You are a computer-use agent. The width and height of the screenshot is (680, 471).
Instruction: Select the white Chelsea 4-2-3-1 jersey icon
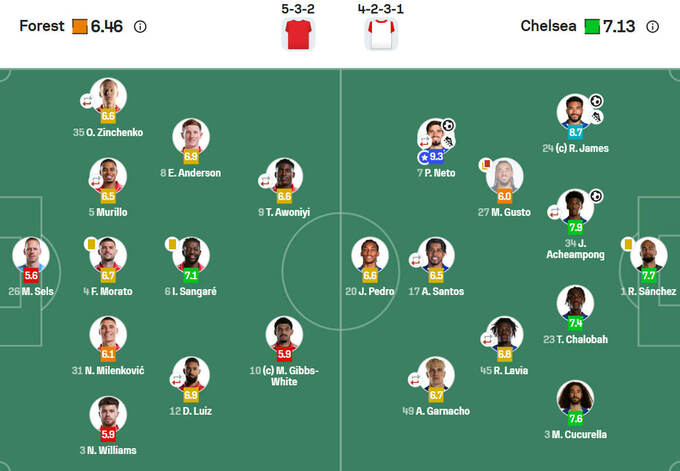(381, 35)
